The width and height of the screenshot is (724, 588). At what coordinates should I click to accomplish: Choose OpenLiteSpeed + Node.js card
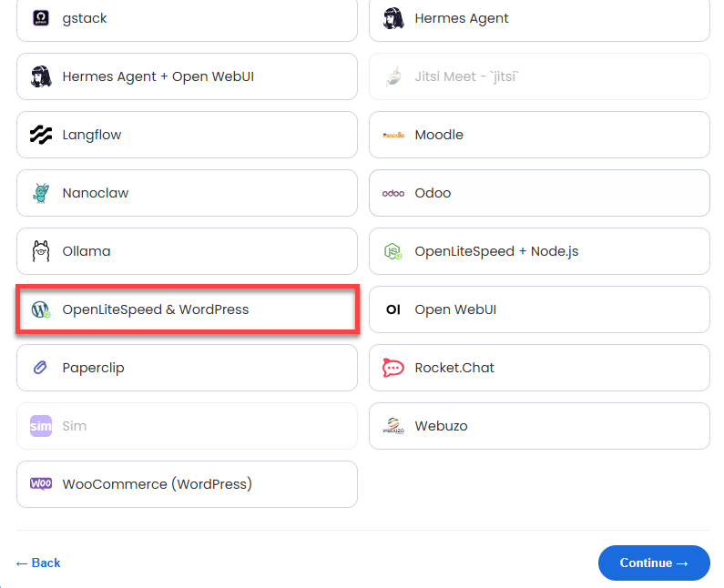539,251
